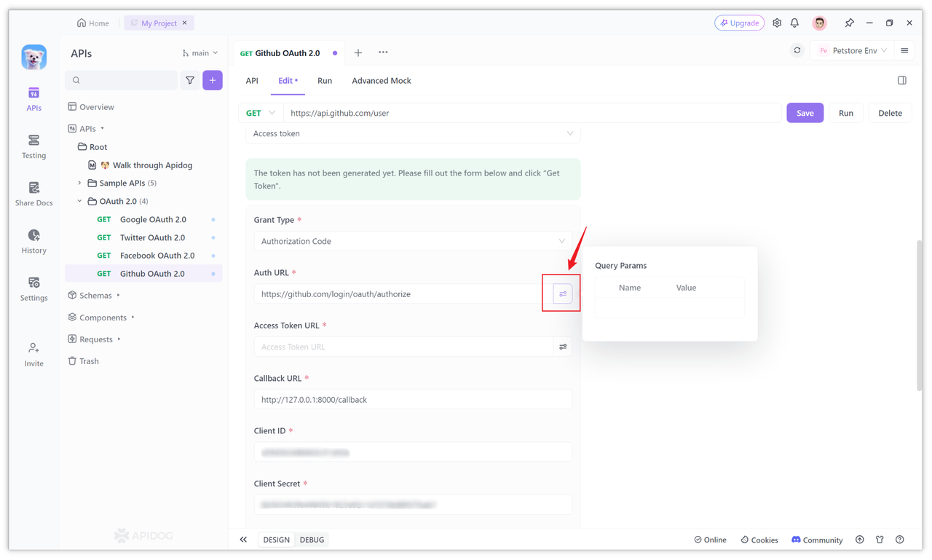Viewport: 932px width, 560px height.
Task: Click the Callback URL field
Action: (413, 400)
